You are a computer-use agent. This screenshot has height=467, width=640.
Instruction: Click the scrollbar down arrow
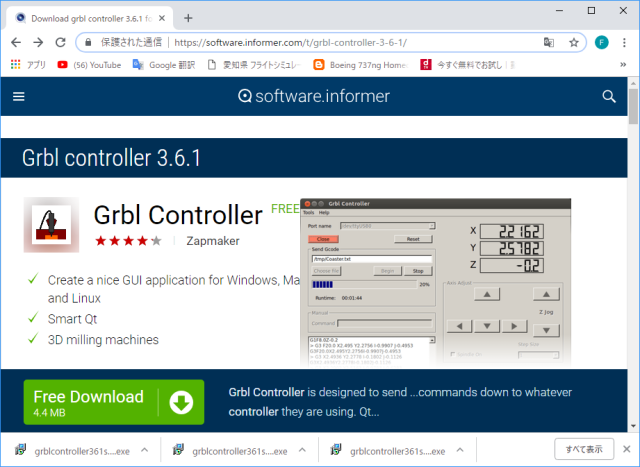coord(633,426)
